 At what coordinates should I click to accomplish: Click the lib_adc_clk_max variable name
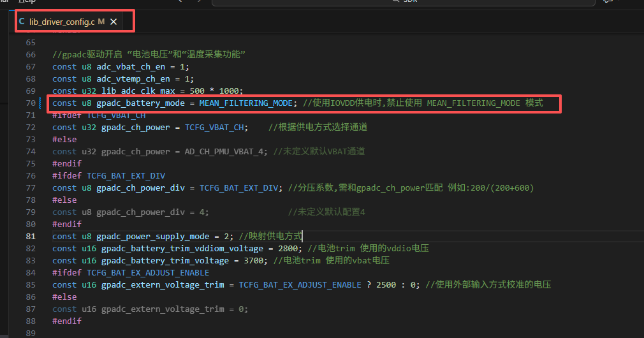[x=138, y=91]
